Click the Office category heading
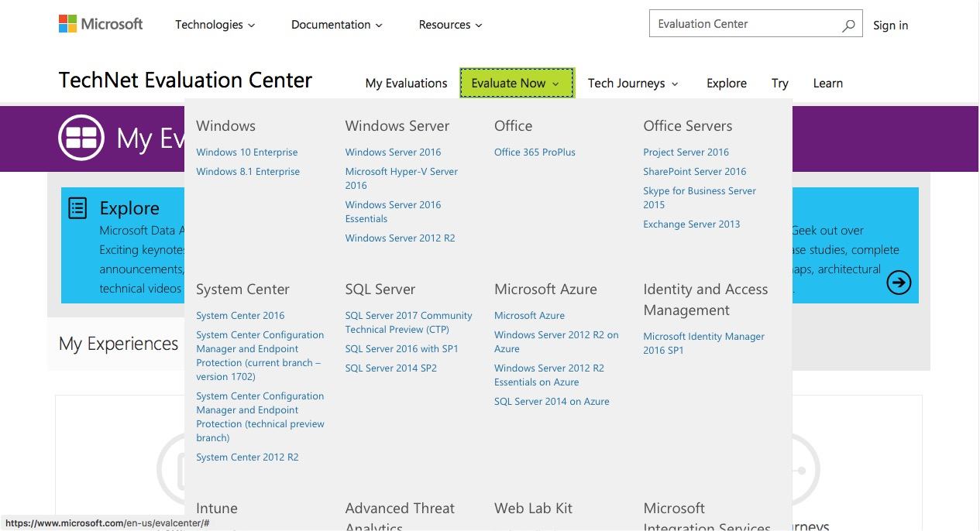 click(514, 126)
